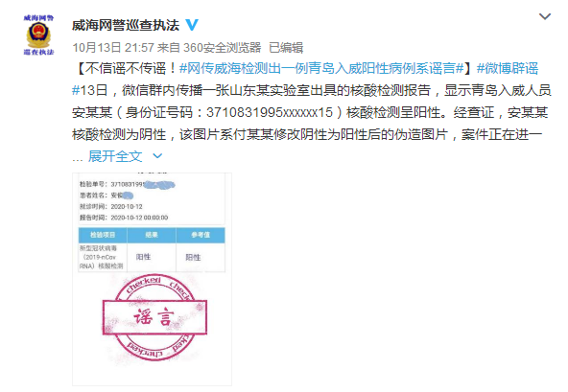Open the 威海网警巡查执法 profile avatar
Viewport: 568px width, 392px height.
[38, 35]
